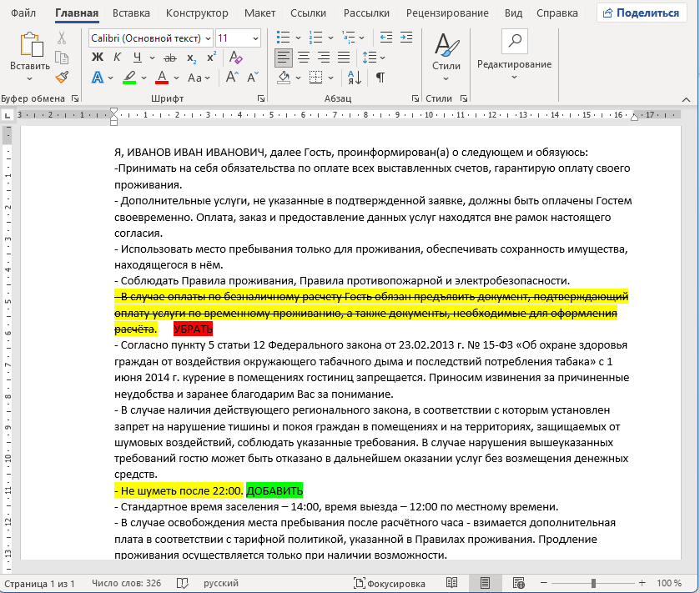This screenshot has width=700, height=593.
Task: Open the font size 11 dropdown
Action: coord(255,39)
